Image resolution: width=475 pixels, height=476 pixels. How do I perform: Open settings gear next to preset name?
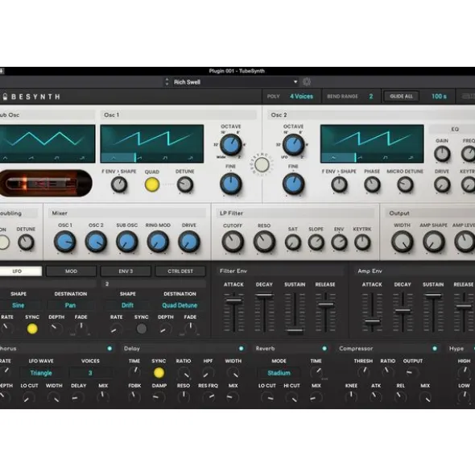point(307,82)
